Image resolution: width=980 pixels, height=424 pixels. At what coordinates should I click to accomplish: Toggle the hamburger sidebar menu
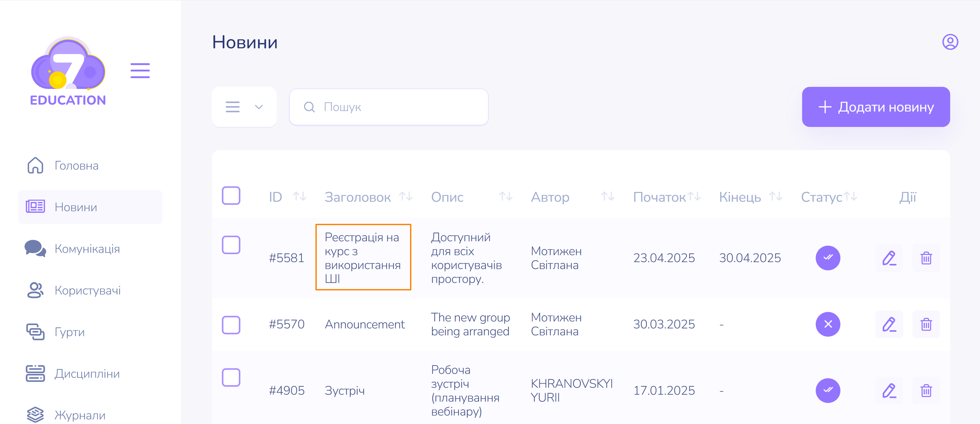pos(140,71)
